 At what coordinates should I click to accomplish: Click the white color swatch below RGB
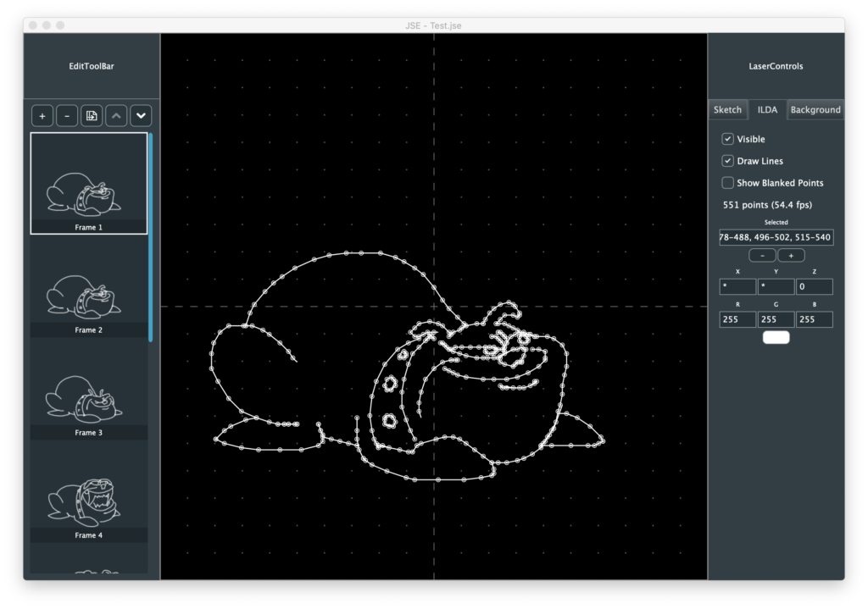coord(776,337)
